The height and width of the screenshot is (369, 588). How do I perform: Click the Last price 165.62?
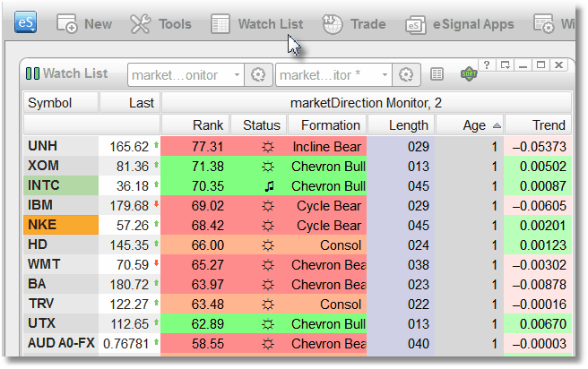[x=129, y=147]
